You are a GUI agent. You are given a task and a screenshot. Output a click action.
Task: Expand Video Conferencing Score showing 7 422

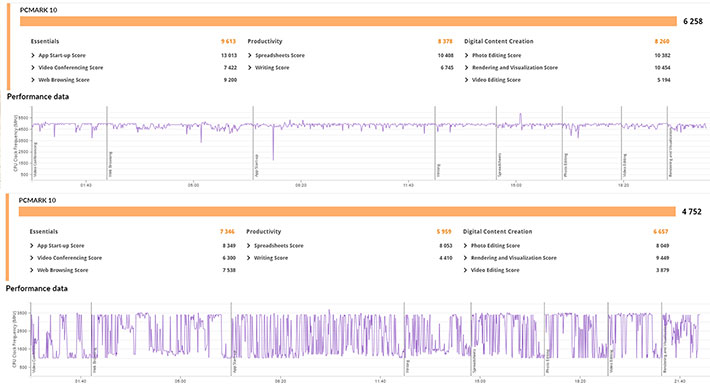click(x=33, y=67)
